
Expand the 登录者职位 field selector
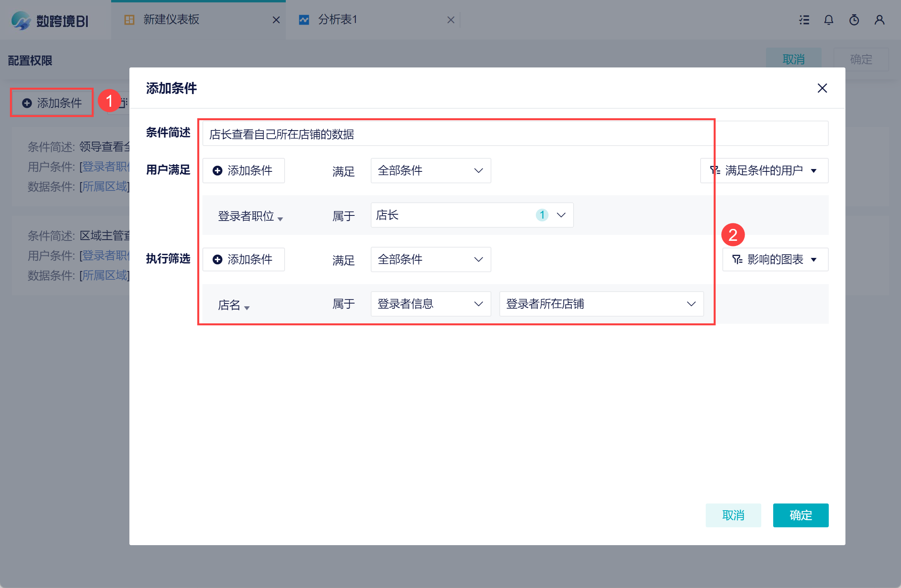[x=250, y=216]
